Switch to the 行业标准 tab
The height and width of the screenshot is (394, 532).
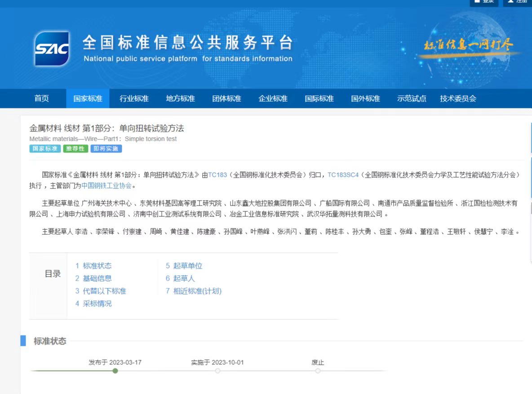(x=133, y=98)
